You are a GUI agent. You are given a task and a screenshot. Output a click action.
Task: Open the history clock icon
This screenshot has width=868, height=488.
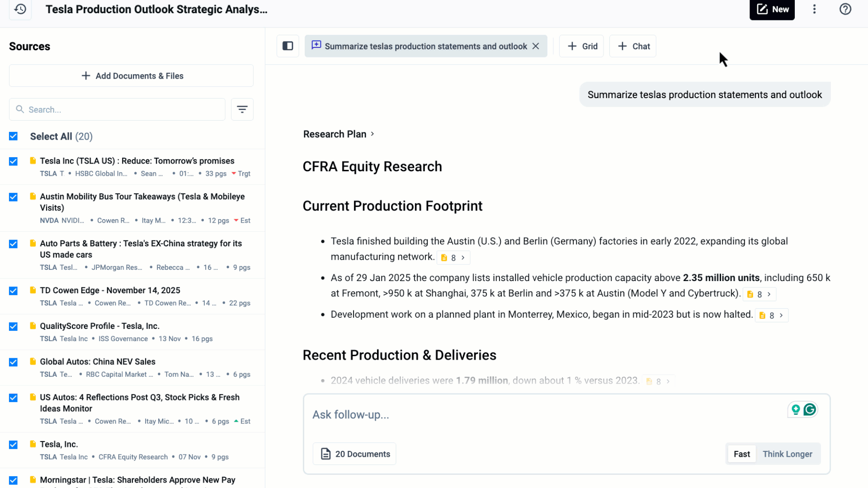coord(20,9)
